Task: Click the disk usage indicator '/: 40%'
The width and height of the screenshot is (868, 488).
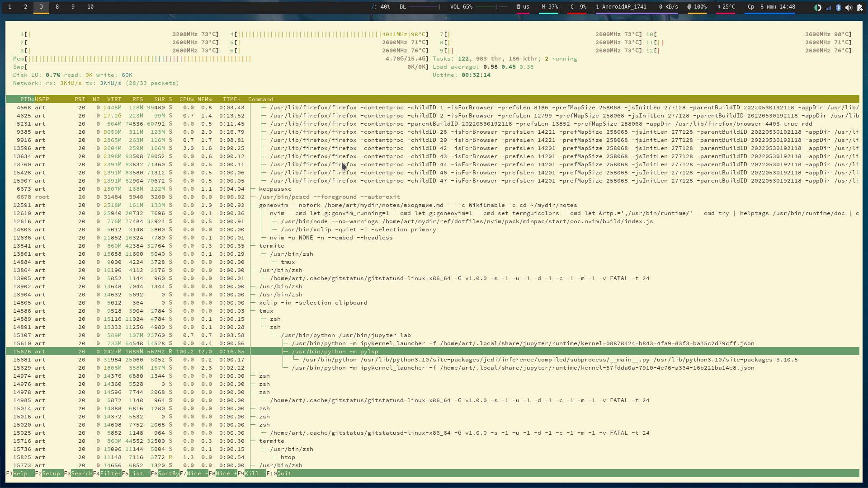Action: (382, 7)
